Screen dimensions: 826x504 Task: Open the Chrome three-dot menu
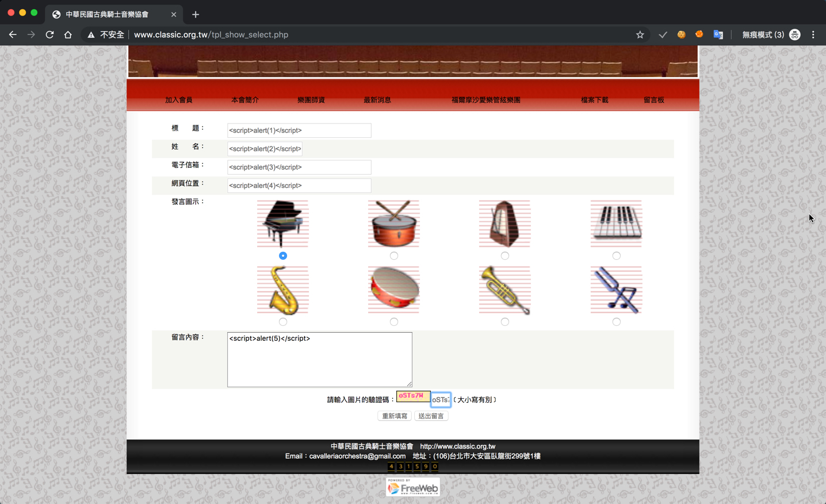click(x=813, y=34)
